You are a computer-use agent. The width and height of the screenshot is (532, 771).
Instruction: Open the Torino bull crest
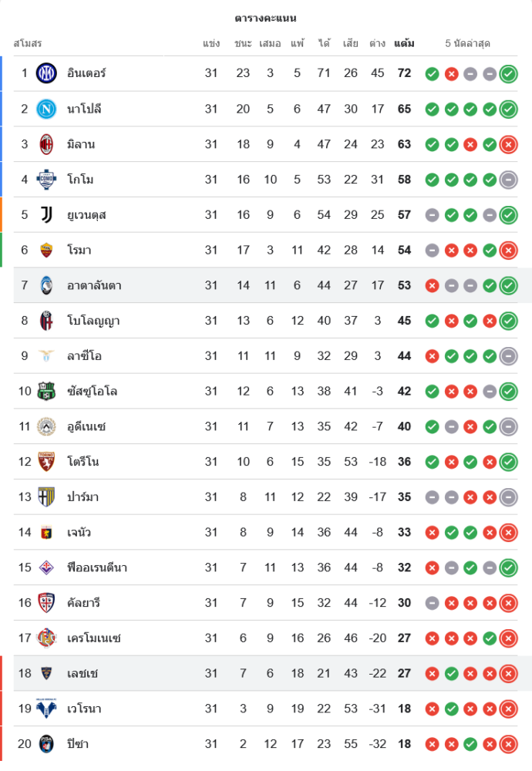tap(47, 462)
